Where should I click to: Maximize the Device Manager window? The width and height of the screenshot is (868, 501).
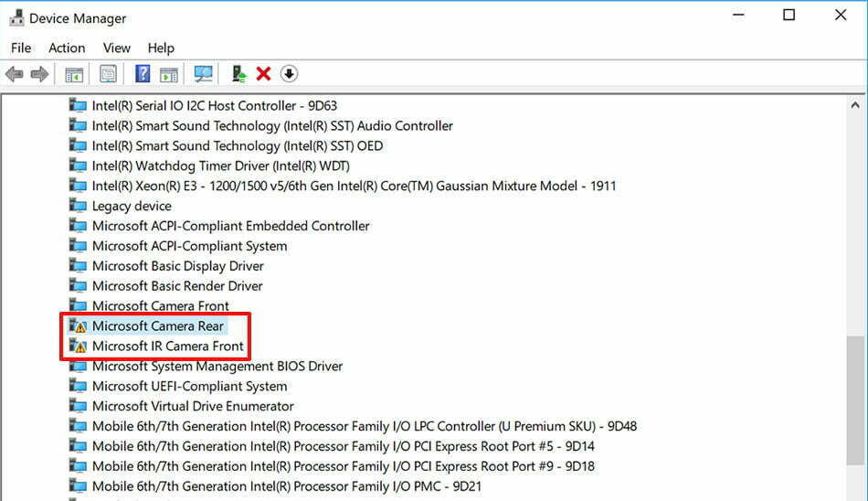789,15
